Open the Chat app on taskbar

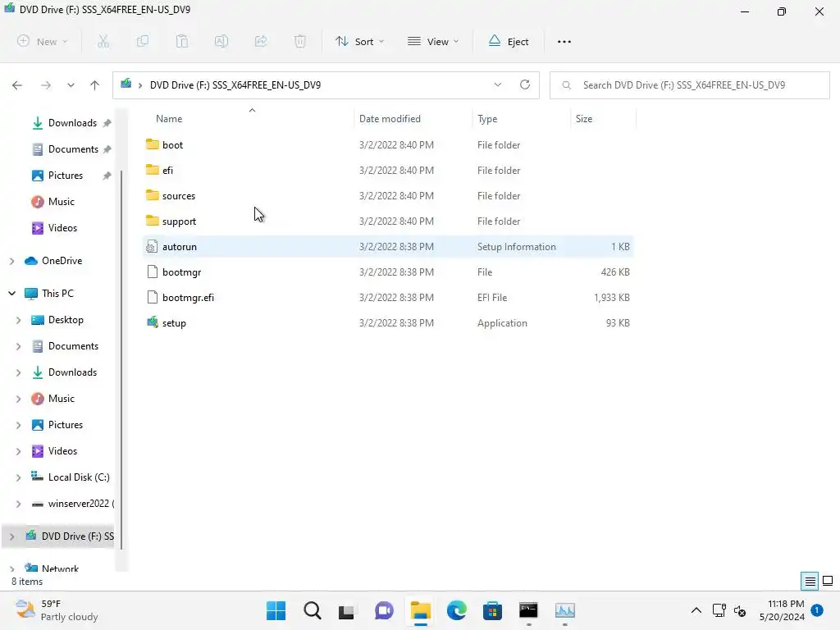[x=384, y=610]
